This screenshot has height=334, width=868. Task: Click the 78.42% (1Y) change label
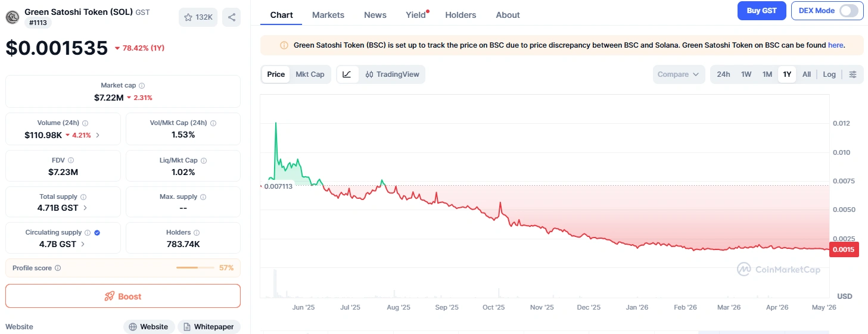click(x=139, y=48)
